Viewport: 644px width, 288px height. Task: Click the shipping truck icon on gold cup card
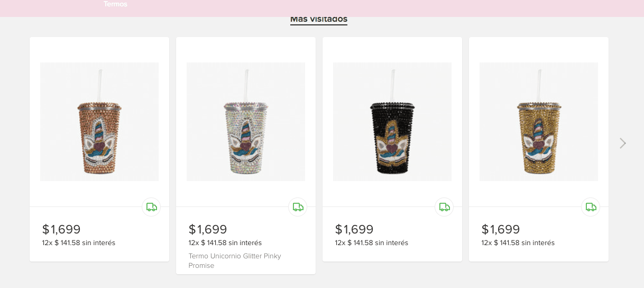coord(591,207)
